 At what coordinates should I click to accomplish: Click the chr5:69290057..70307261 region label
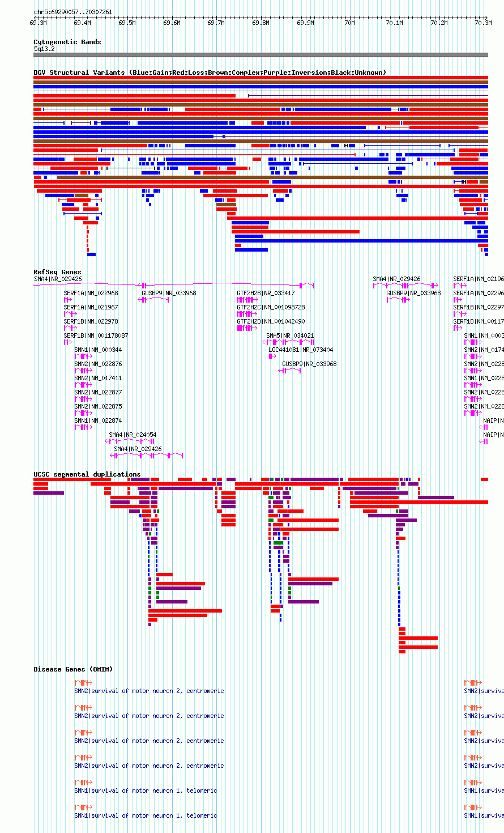pyautogui.click(x=73, y=12)
